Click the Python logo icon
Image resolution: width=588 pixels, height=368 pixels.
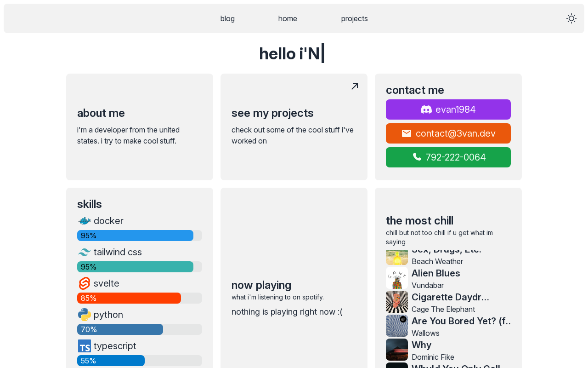coord(85,315)
